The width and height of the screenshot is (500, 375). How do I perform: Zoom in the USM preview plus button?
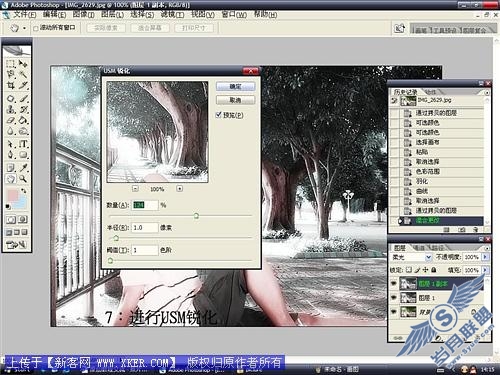coord(179,189)
